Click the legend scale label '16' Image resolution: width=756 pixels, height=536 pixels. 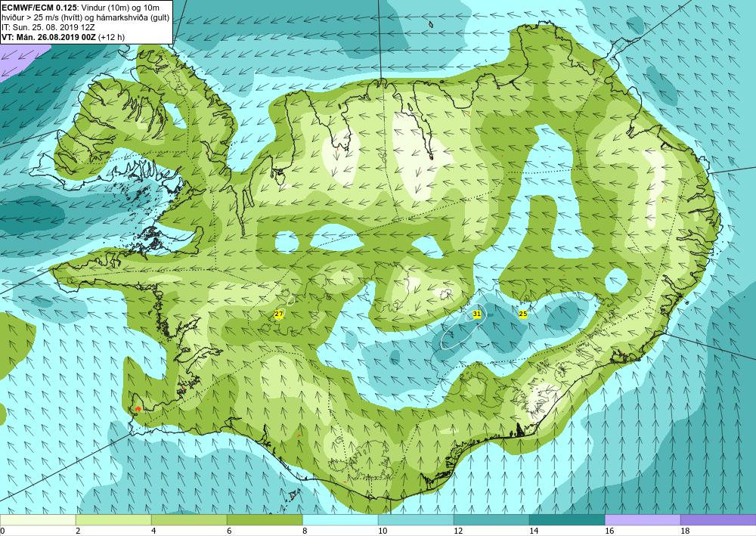coord(609,531)
